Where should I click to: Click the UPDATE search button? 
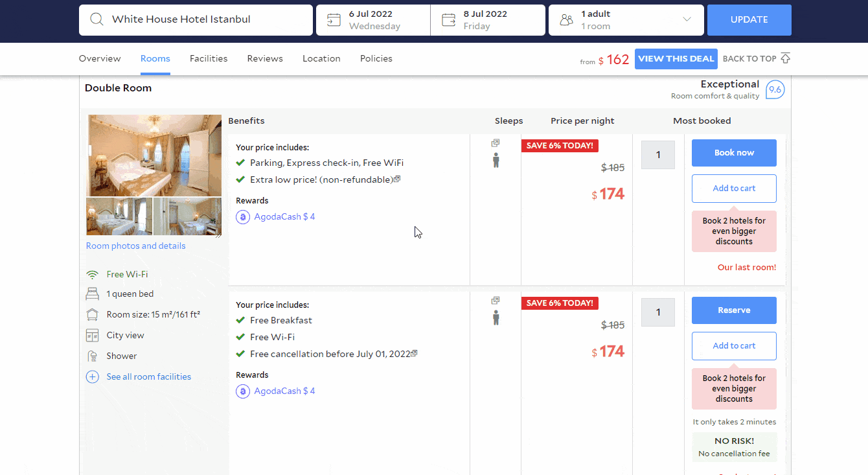click(749, 20)
